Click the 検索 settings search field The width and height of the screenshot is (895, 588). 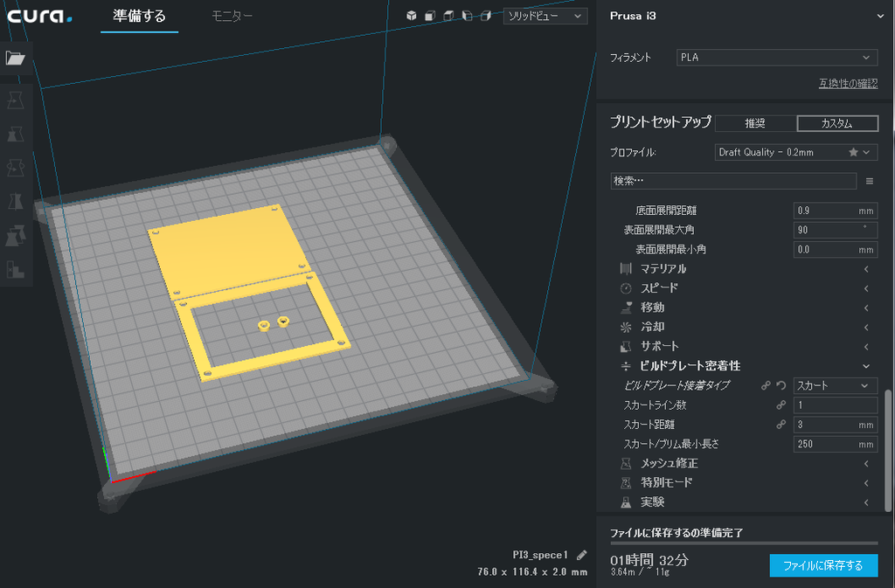click(733, 181)
